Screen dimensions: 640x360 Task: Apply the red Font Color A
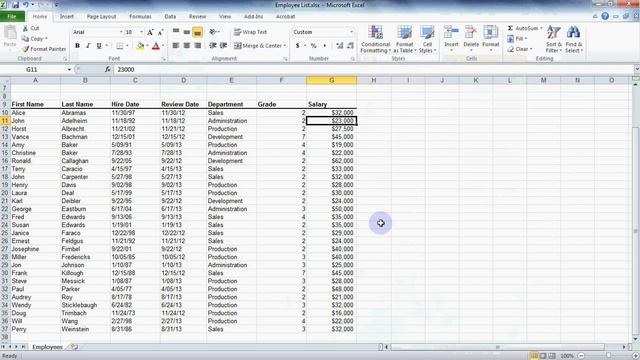pos(156,46)
